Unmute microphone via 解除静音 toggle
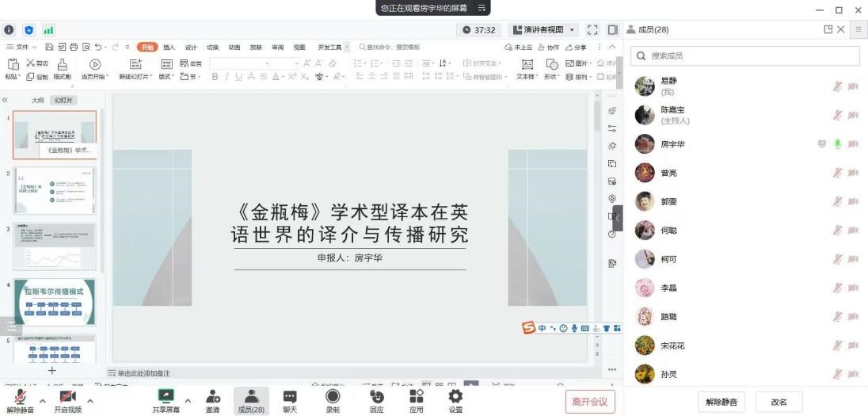The width and height of the screenshot is (868, 416). click(x=21, y=400)
